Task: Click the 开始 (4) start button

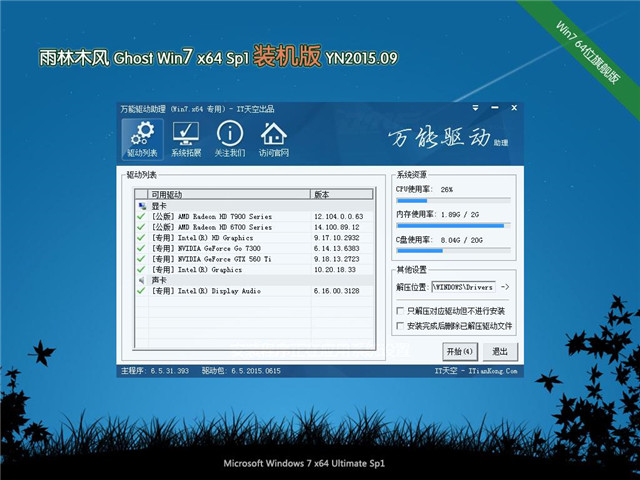Action: click(x=460, y=351)
